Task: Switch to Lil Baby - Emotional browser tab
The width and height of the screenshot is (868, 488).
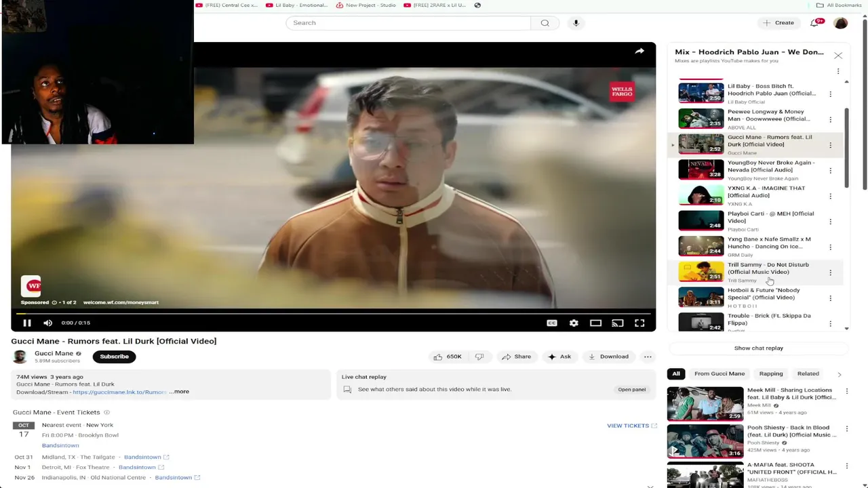Action: point(296,5)
